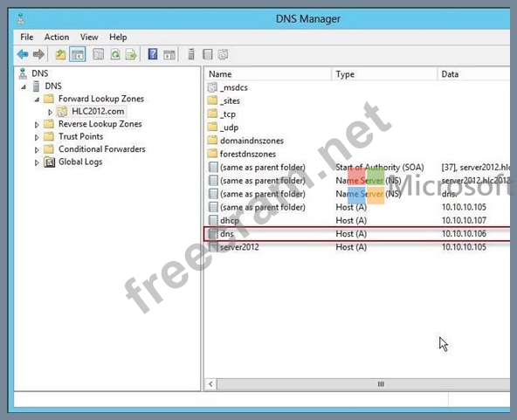Click the Refresh toolbar icon
Viewport: 517px width, 420px height.
tap(115, 54)
